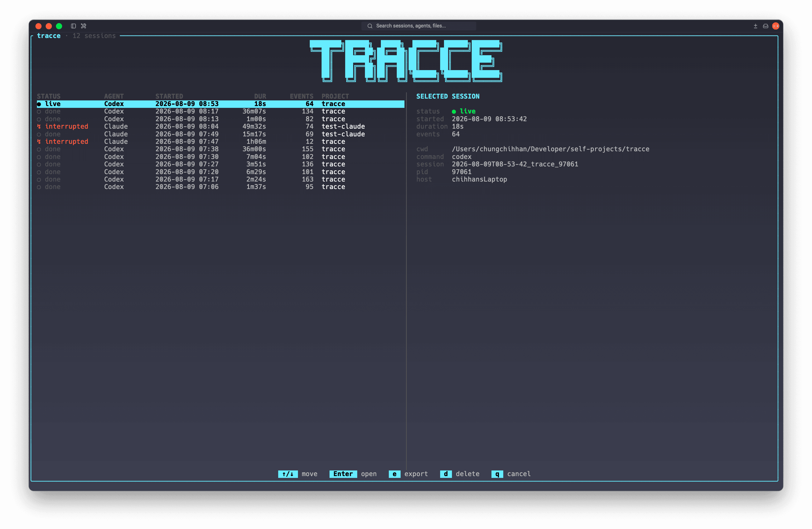
Task: Click the d delete key hint
Action: point(460,474)
